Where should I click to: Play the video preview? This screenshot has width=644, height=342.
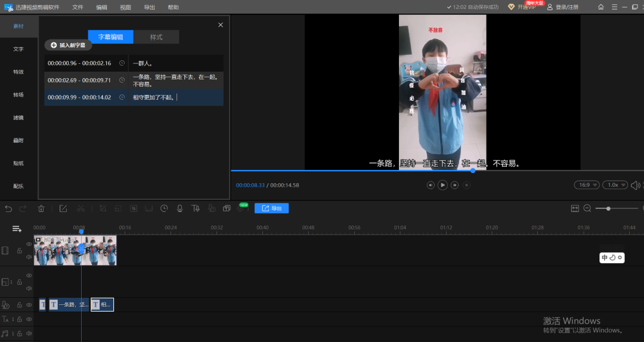[x=442, y=185]
